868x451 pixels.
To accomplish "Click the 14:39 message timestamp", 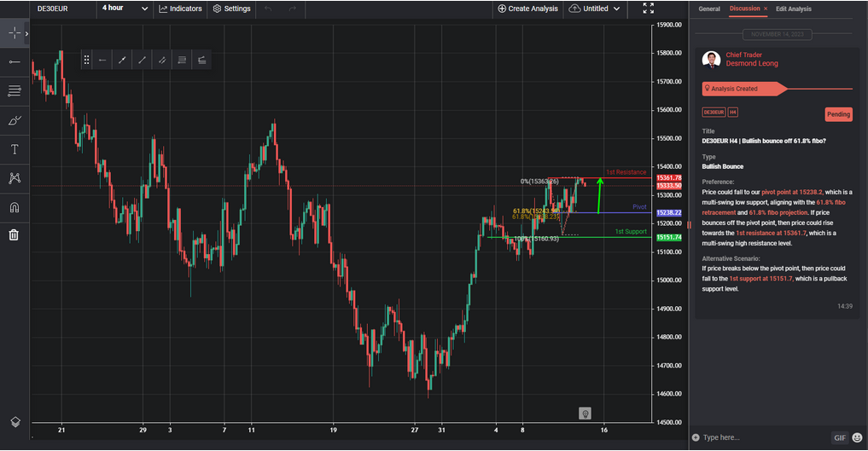I will point(845,306).
